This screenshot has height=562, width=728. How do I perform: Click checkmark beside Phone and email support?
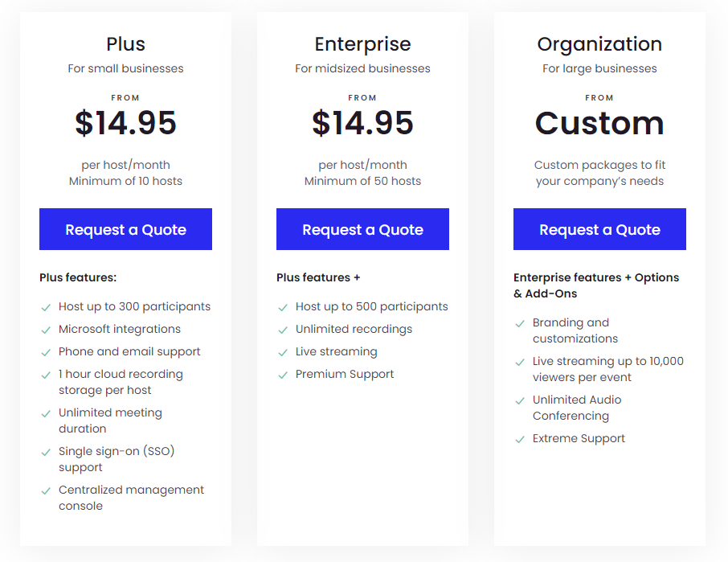point(46,352)
